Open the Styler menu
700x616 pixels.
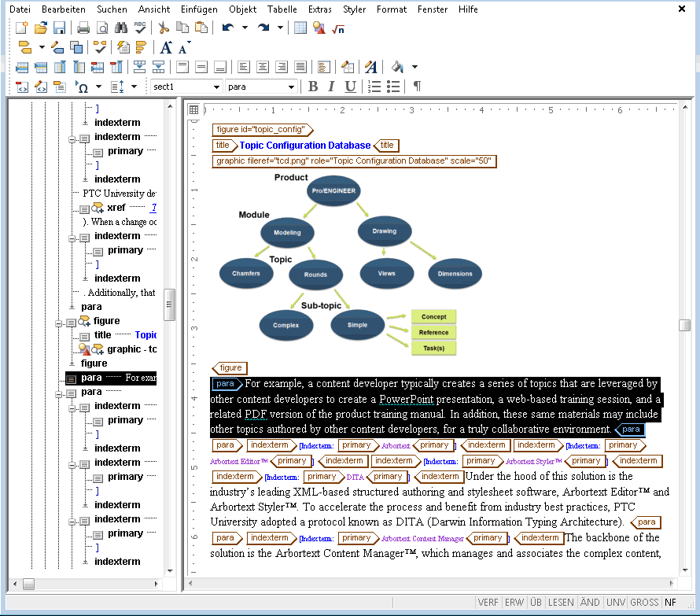pos(354,9)
